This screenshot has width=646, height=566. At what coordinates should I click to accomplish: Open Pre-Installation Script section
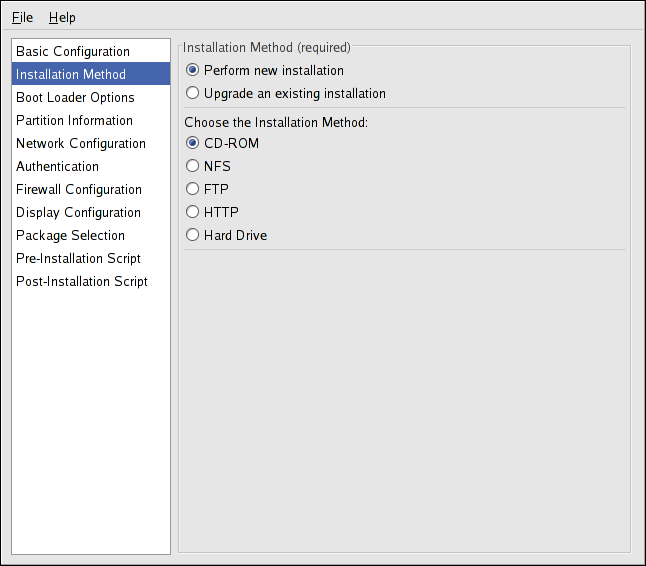point(78,258)
